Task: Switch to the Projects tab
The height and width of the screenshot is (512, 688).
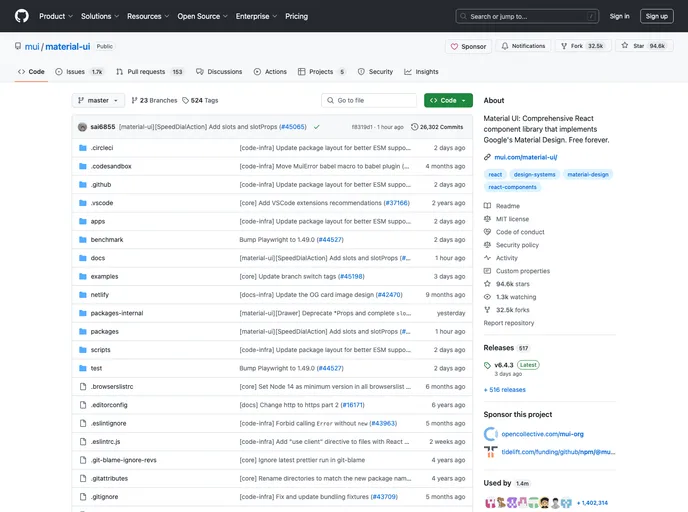Action: [x=322, y=72]
